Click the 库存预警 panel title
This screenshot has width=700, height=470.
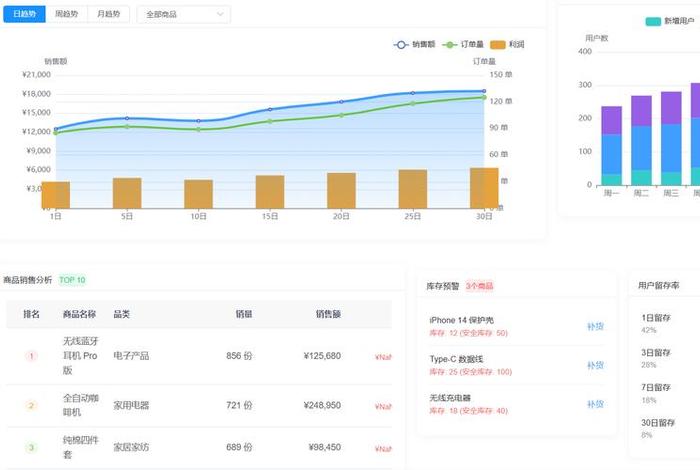pyautogui.click(x=442, y=286)
